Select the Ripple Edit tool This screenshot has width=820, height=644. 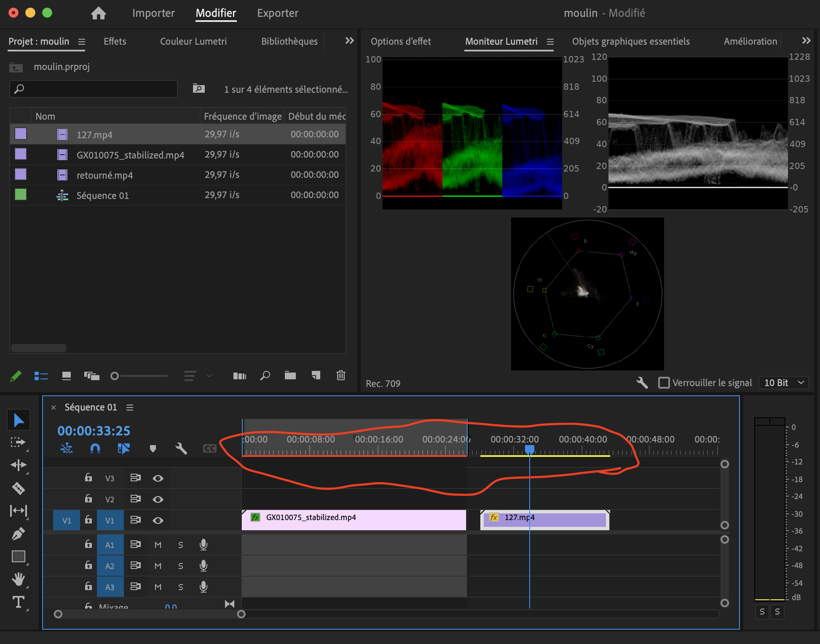[19, 465]
